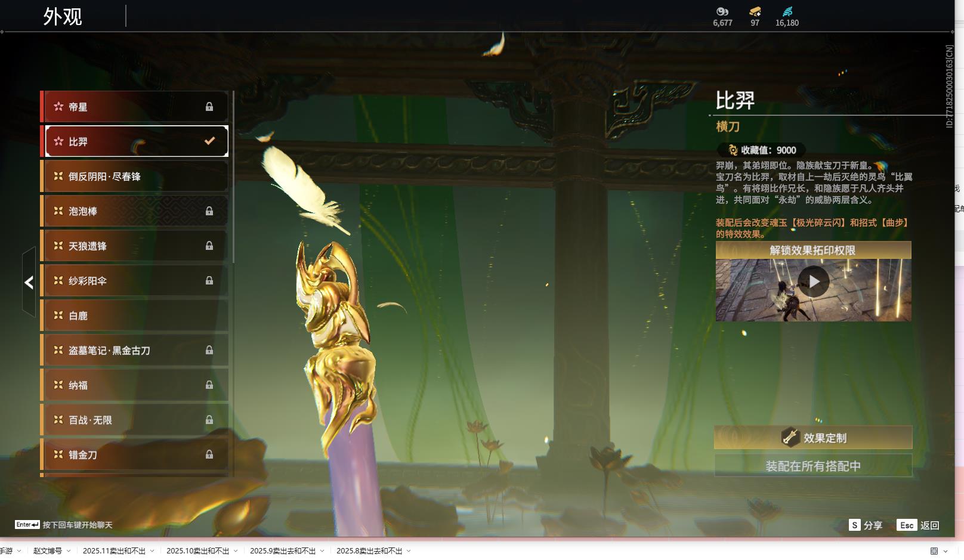The image size is (964, 560).
Task: Click the sword icon on 效果定制
Action: click(x=790, y=437)
